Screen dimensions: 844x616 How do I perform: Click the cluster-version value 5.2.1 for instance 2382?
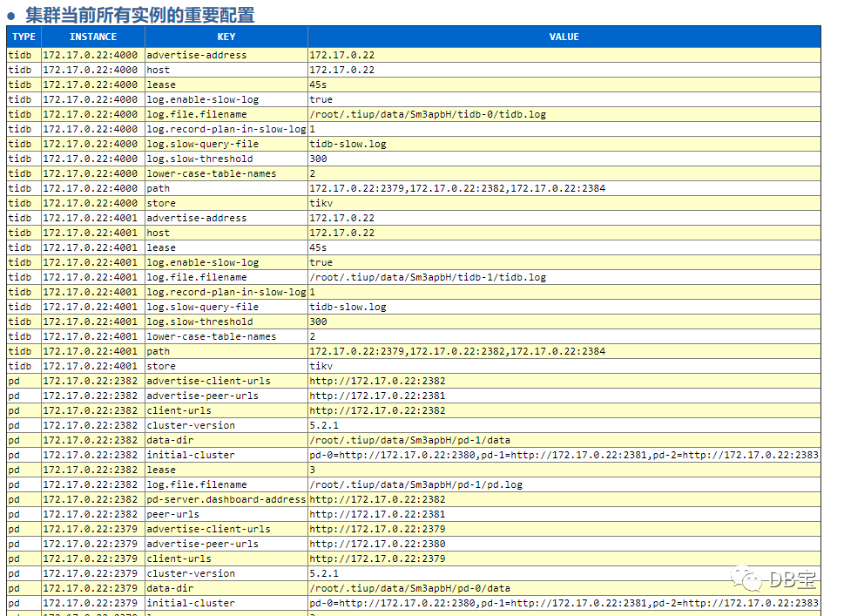324,425
